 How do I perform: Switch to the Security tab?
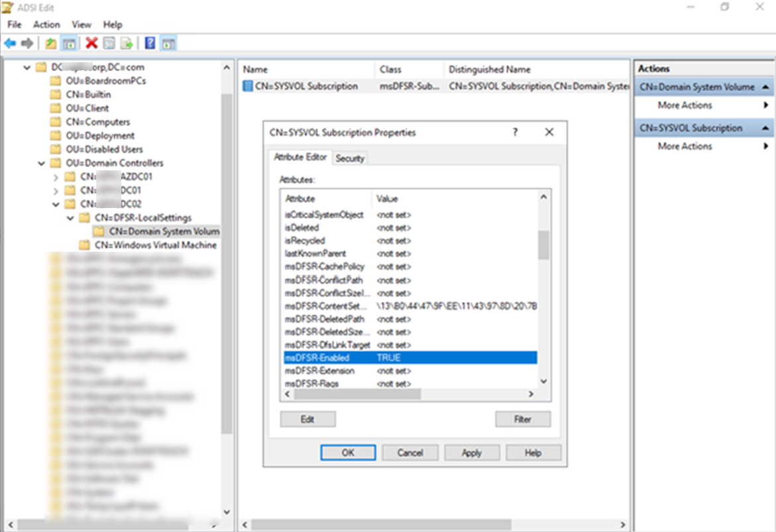(x=349, y=158)
